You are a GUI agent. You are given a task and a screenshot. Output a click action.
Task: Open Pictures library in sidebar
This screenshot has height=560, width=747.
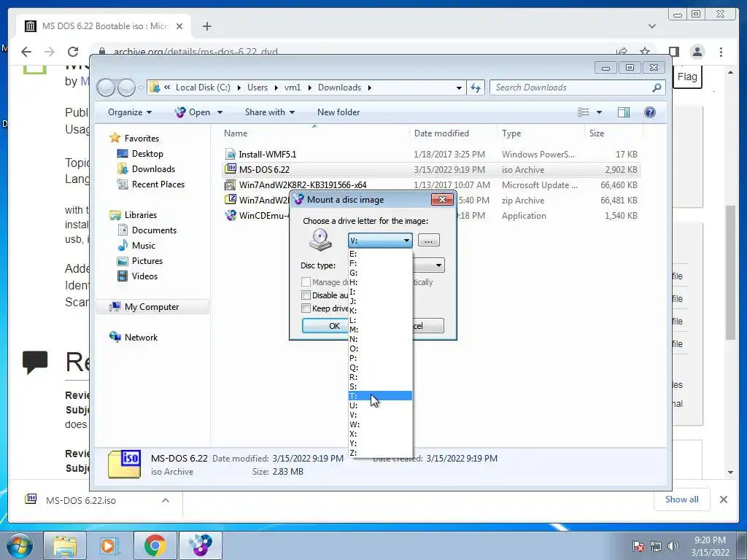(147, 261)
